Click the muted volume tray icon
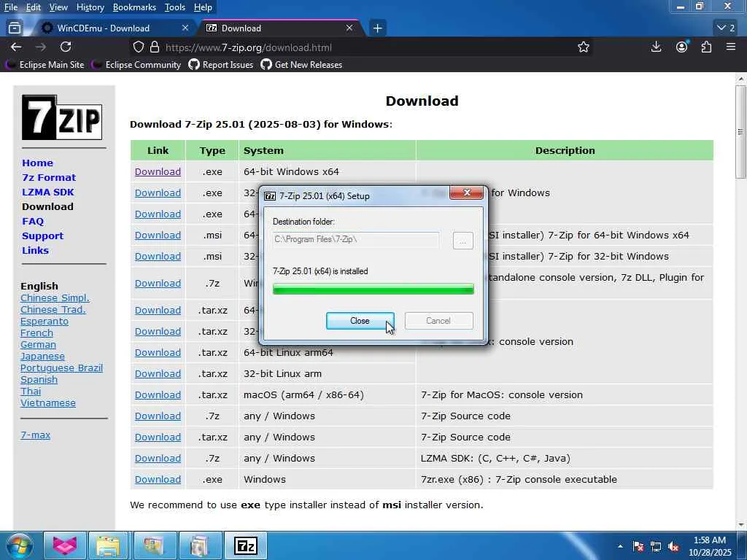 pyautogui.click(x=673, y=547)
